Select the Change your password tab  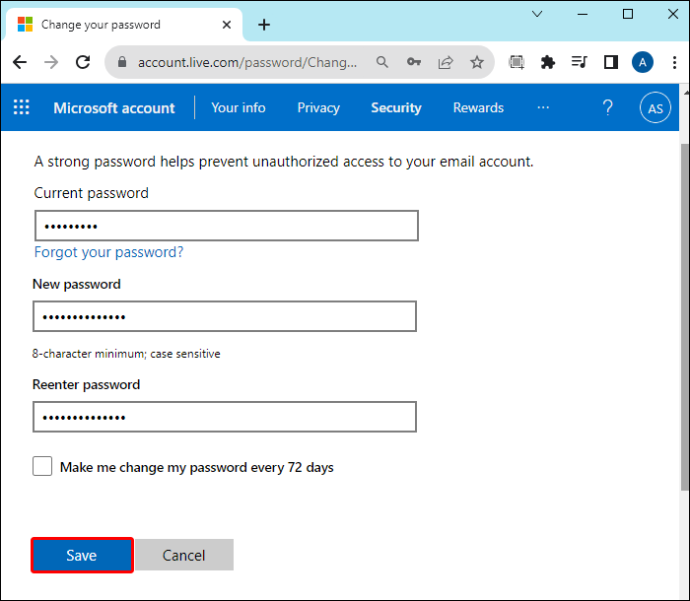click(x=123, y=25)
